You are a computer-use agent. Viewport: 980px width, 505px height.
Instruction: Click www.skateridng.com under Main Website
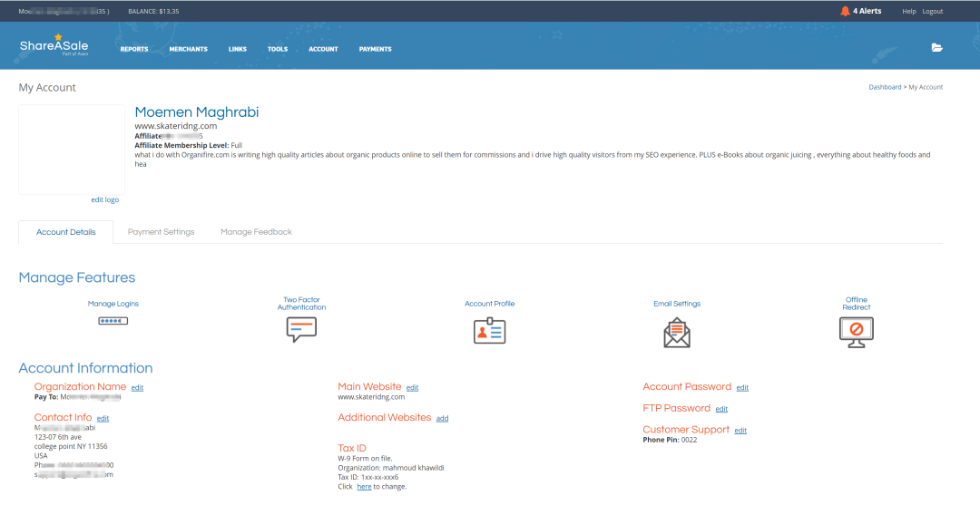[x=371, y=397]
